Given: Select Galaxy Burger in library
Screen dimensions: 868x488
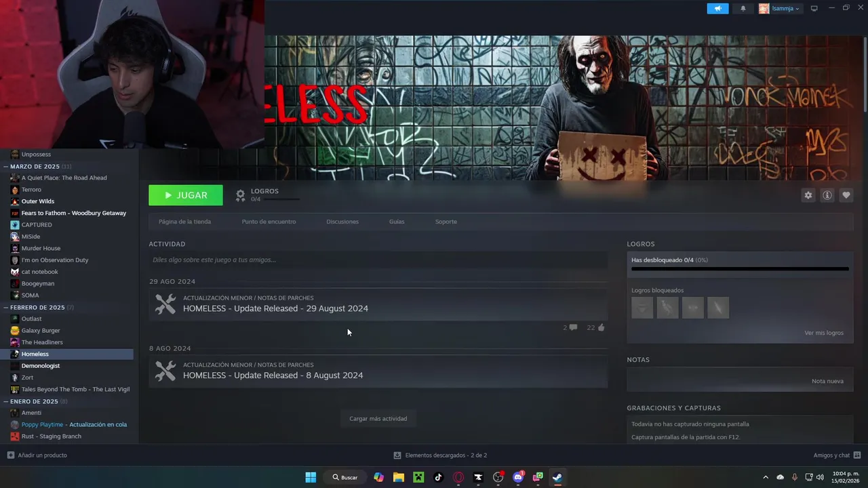Looking at the screenshot, I should [x=41, y=331].
